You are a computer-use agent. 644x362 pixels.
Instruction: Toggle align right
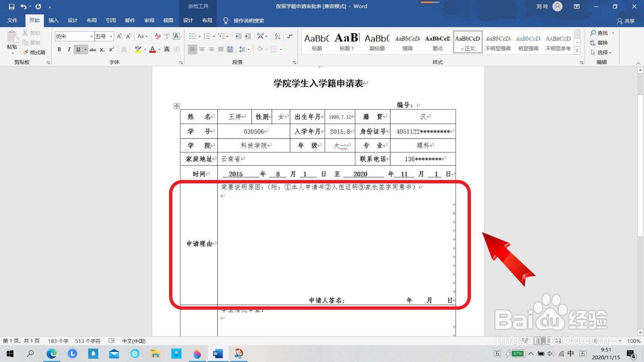click(211, 49)
